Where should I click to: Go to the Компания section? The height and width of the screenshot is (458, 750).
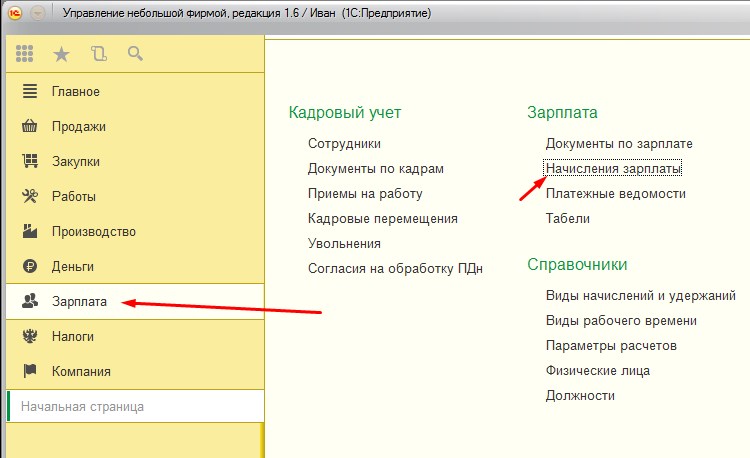81,371
